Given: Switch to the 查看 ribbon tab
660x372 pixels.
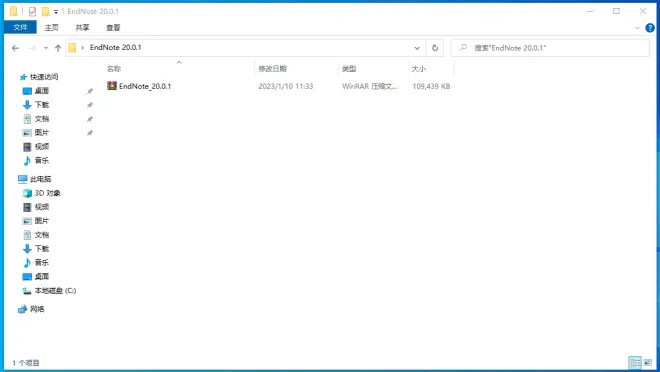Looking at the screenshot, I should click(113, 27).
